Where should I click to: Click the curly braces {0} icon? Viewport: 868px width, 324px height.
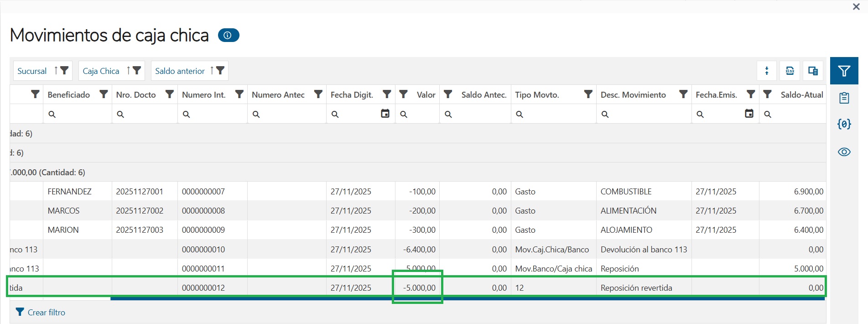point(844,124)
